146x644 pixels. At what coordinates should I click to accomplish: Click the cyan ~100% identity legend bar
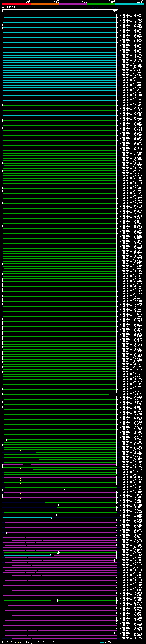[x=130, y=4]
